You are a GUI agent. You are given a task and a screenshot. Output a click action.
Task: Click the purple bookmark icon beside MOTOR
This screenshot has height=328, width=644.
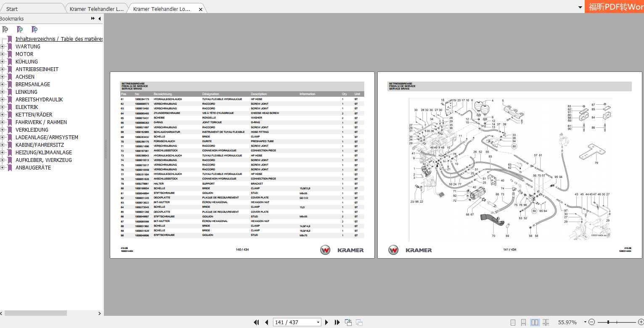click(x=10, y=54)
